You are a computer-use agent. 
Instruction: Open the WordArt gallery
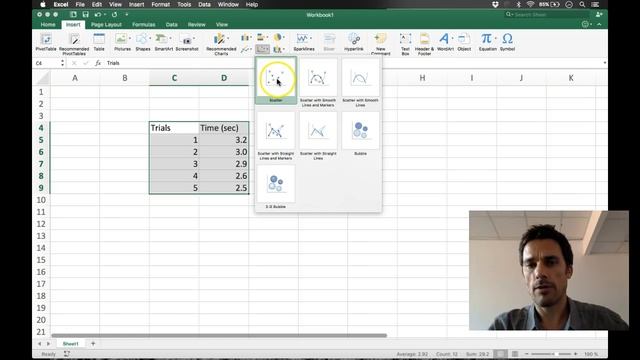(444, 42)
